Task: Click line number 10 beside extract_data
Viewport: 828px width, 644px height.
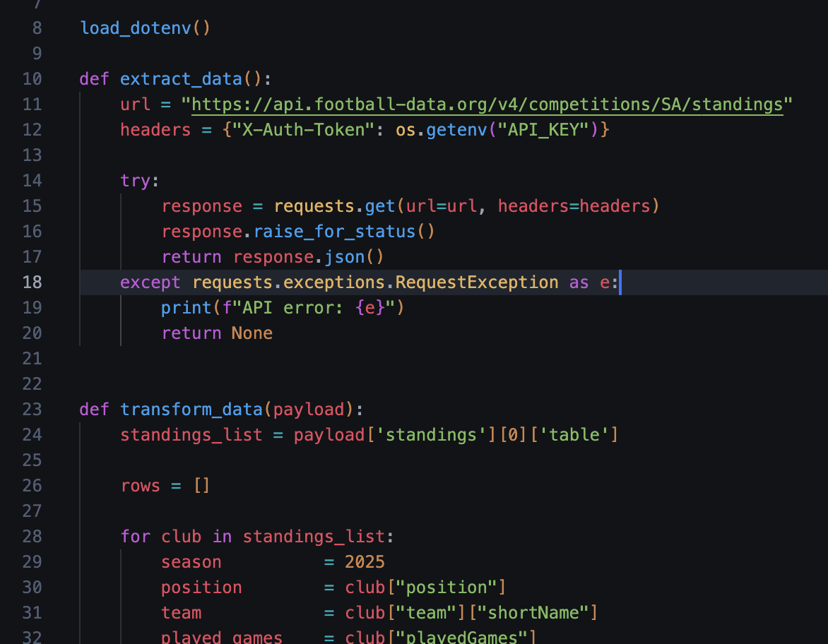Action: pos(32,78)
